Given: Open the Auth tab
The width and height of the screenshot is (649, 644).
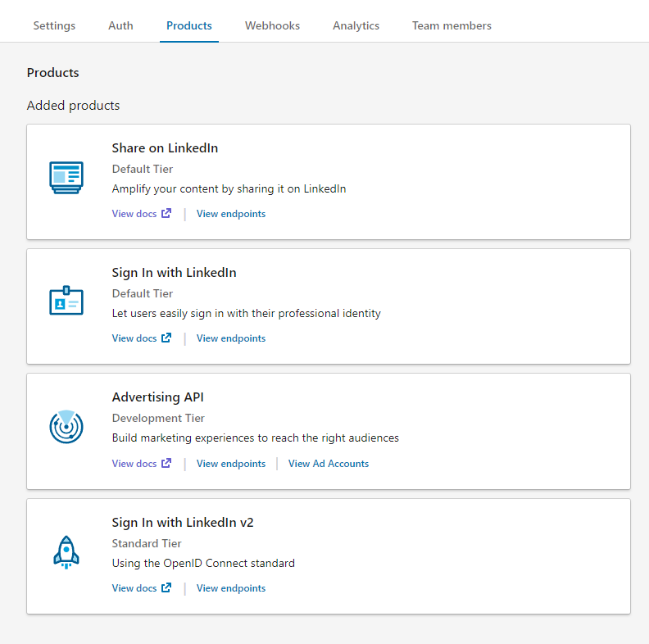Looking at the screenshot, I should coord(120,25).
